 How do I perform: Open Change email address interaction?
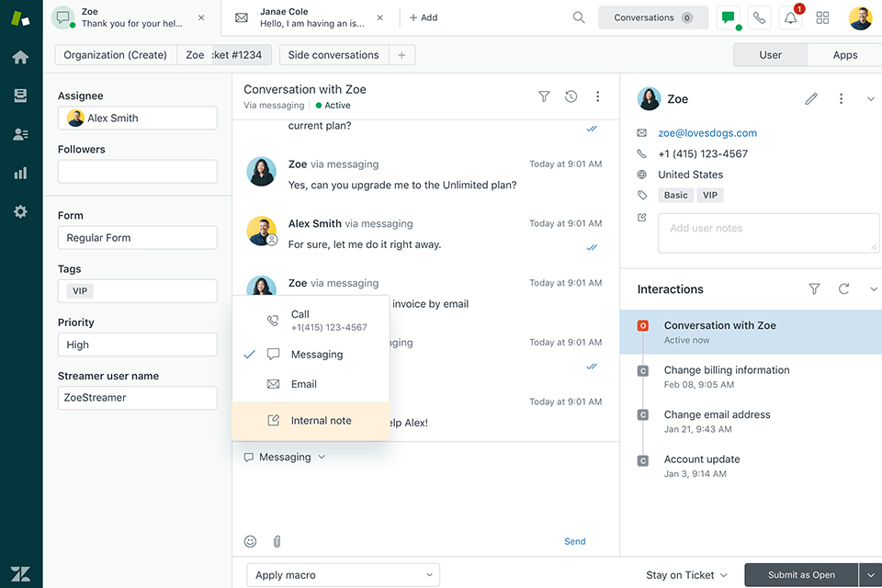751,421
